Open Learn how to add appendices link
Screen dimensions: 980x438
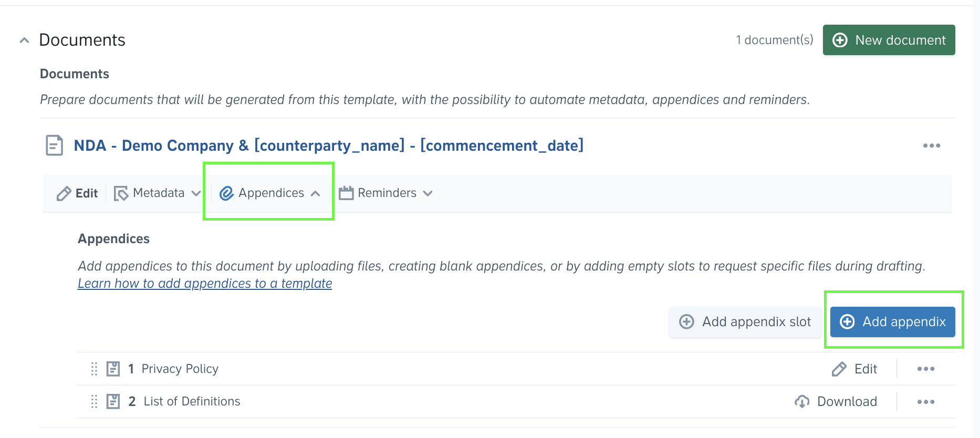tap(205, 284)
